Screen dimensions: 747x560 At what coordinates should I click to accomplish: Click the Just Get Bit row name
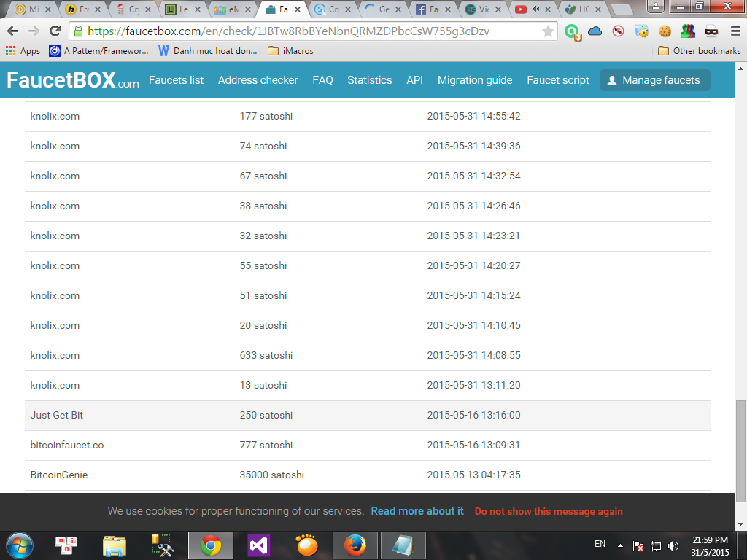57,415
